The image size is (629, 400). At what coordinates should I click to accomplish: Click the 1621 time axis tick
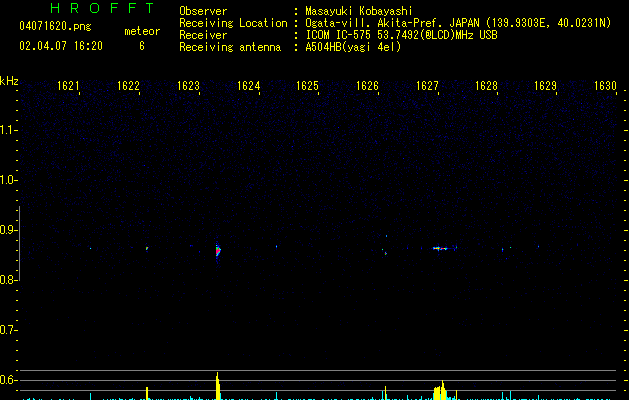[68, 86]
